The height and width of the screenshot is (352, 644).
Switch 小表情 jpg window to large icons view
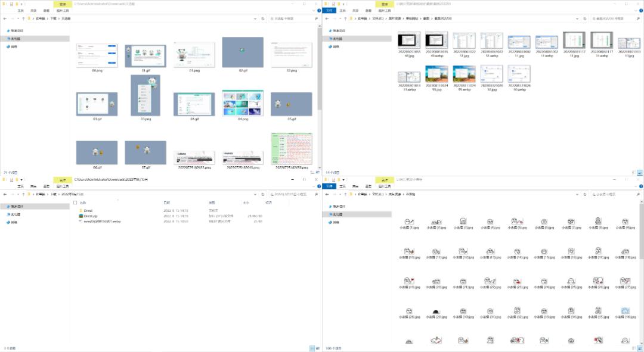click(639, 348)
